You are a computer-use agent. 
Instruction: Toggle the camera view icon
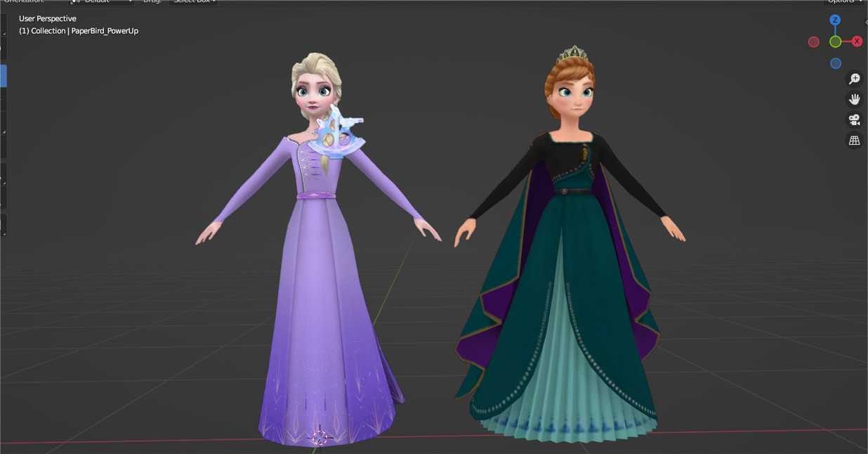point(855,120)
